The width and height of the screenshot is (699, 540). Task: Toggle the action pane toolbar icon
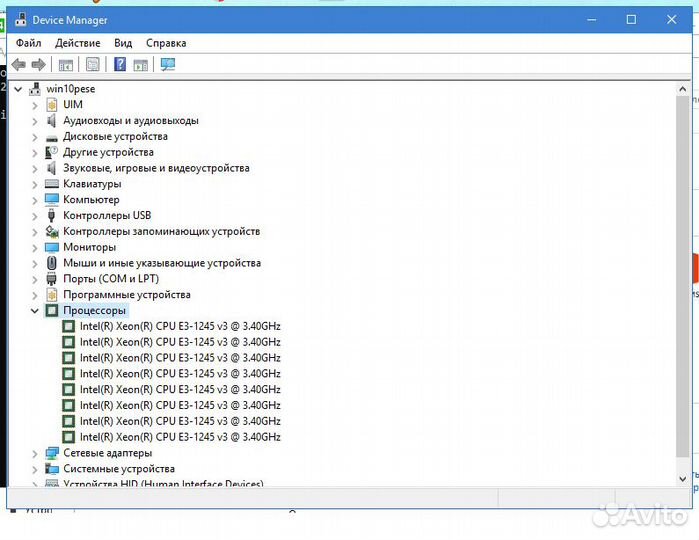[140, 65]
